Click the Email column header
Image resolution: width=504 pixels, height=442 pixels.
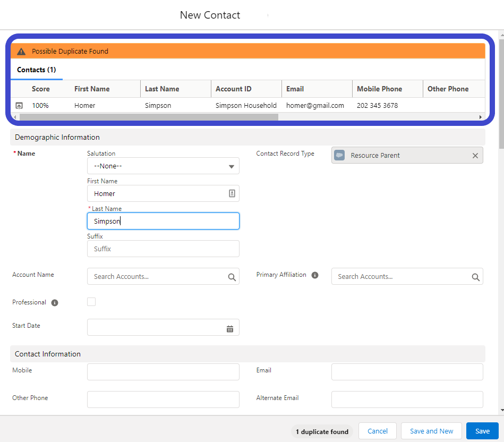point(295,89)
